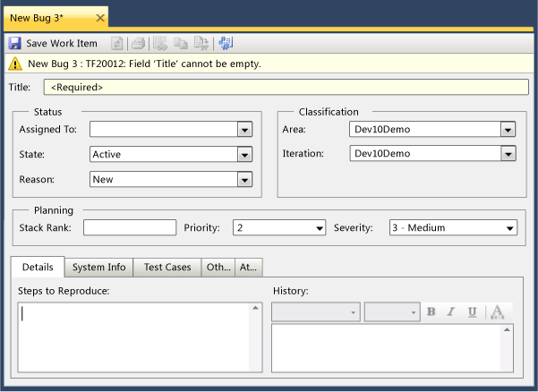Click the refresh work item icon
This screenshot has width=538, height=392.
(117, 43)
